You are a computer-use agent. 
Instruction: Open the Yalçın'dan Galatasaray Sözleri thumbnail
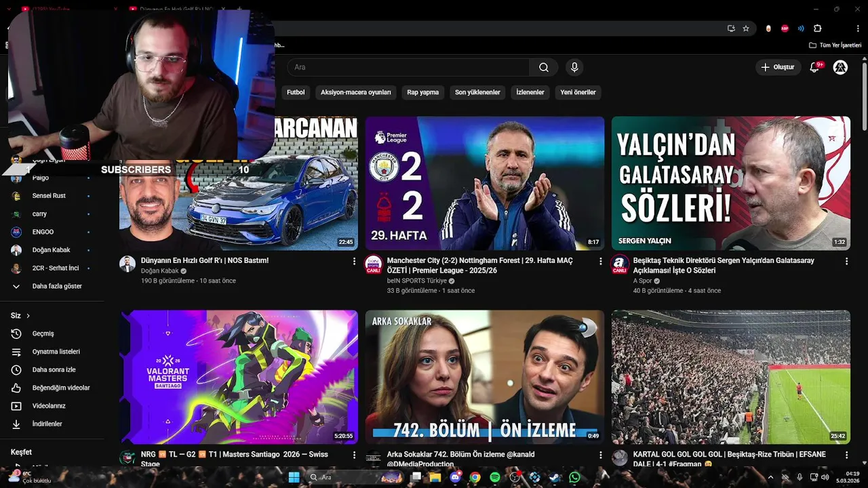731,183
